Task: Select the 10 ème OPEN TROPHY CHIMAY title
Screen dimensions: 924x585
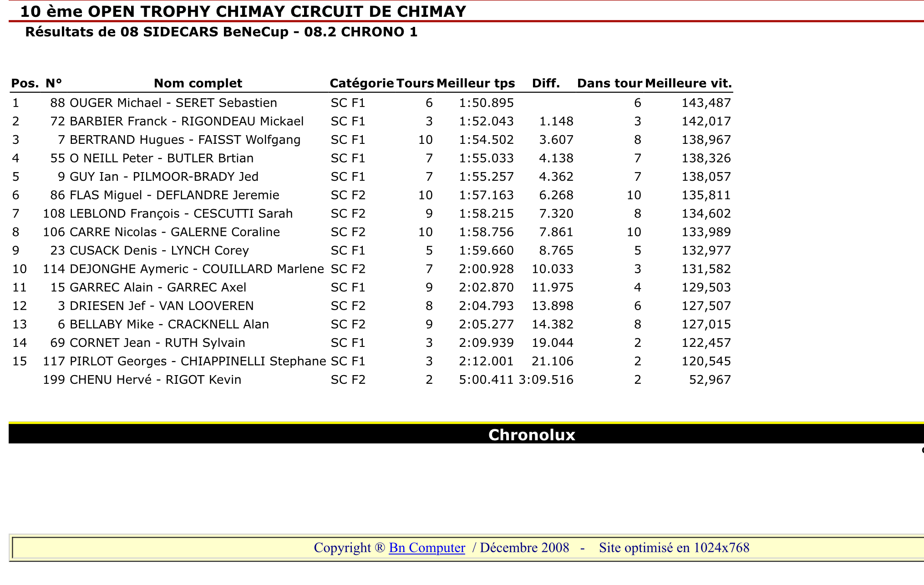Action: point(243,11)
